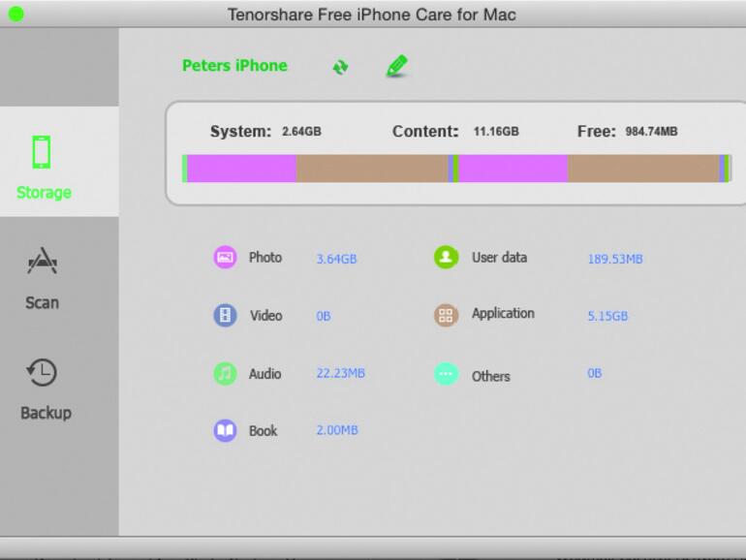Click the Photo label
This screenshot has height=560, width=746.
point(265,258)
